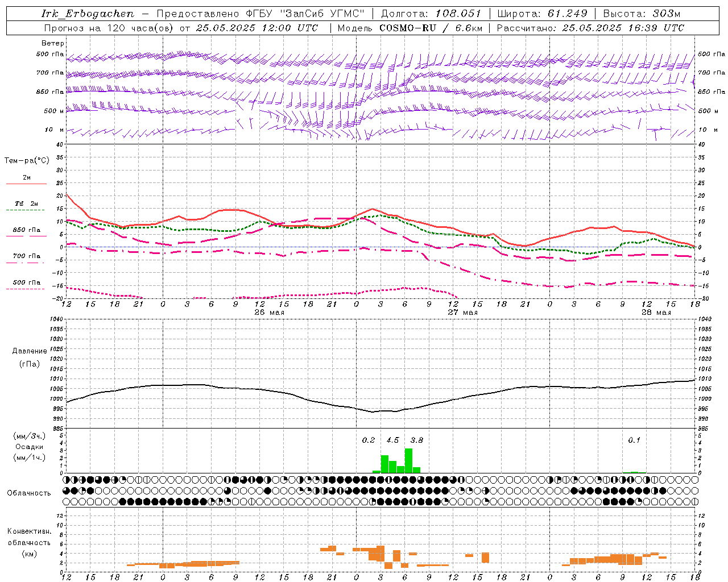Click the "Давление" pressure panel label
The image size is (728, 582).
[x=30, y=351]
